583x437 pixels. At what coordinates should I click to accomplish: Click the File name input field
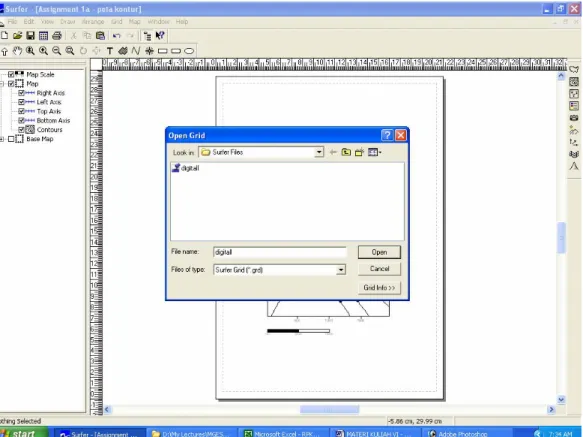pyautogui.click(x=280, y=252)
